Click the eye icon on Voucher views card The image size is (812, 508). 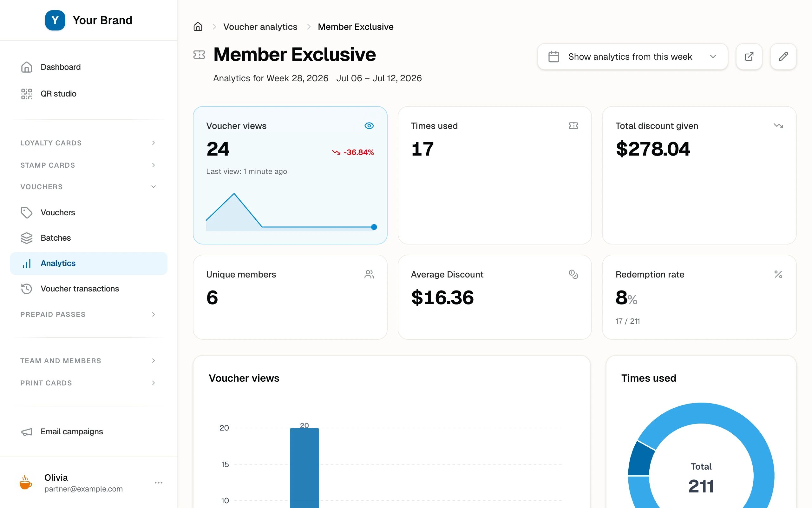point(369,126)
